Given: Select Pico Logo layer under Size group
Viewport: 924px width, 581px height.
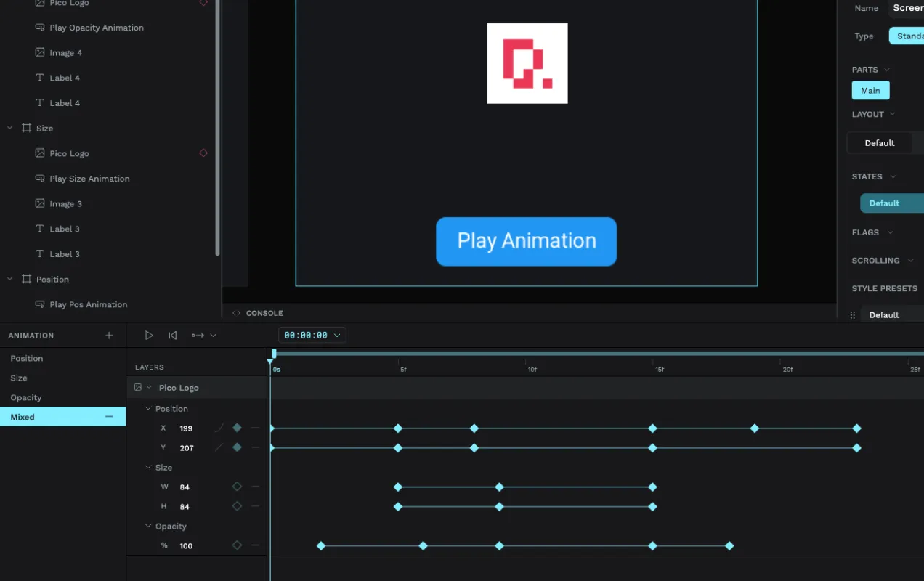Looking at the screenshot, I should click(69, 154).
